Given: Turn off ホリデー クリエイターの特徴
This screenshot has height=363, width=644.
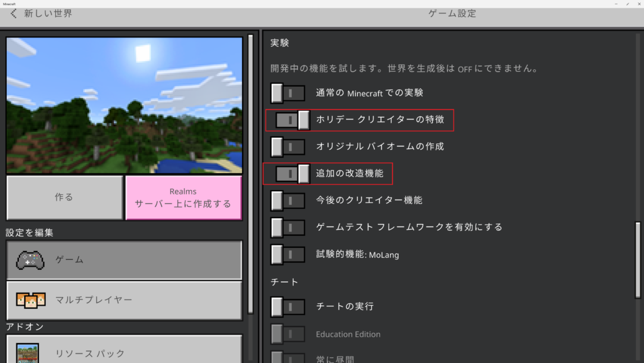Looking at the screenshot, I should (x=287, y=120).
